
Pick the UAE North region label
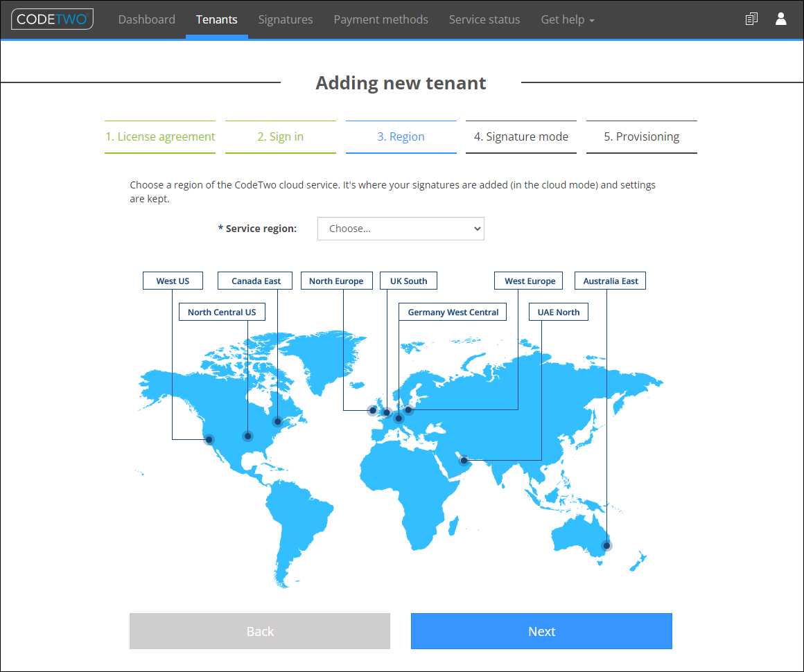[x=559, y=312]
